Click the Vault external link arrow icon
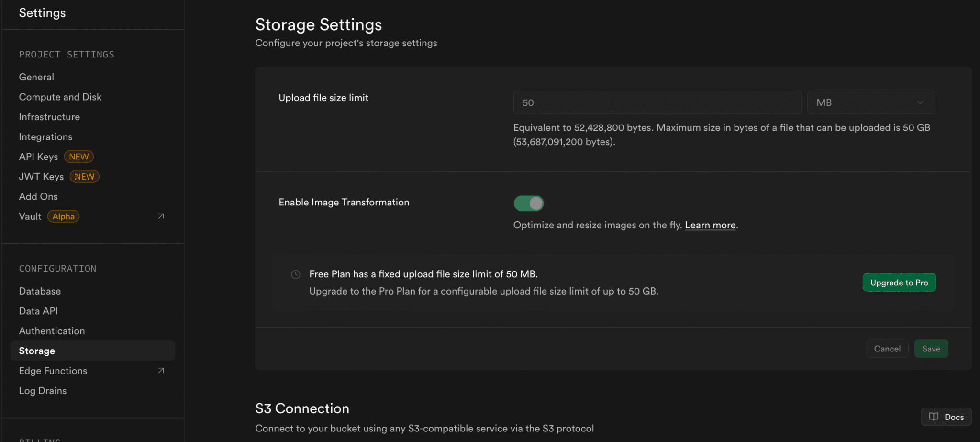The width and height of the screenshot is (980, 442). click(x=161, y=216)
